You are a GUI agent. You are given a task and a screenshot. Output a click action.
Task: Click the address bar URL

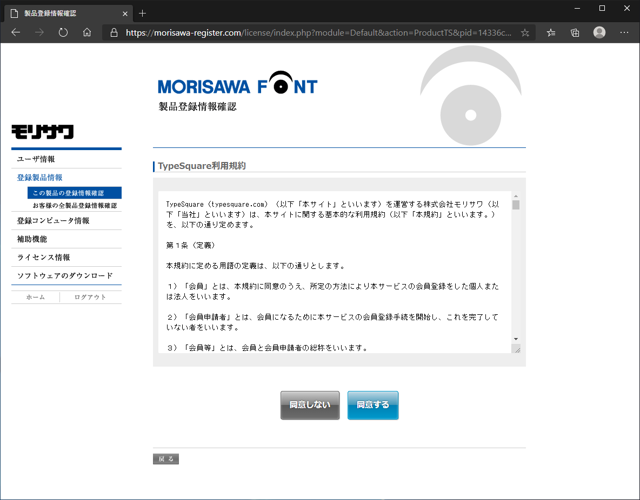pyautogui.click(x=318, y=33)
